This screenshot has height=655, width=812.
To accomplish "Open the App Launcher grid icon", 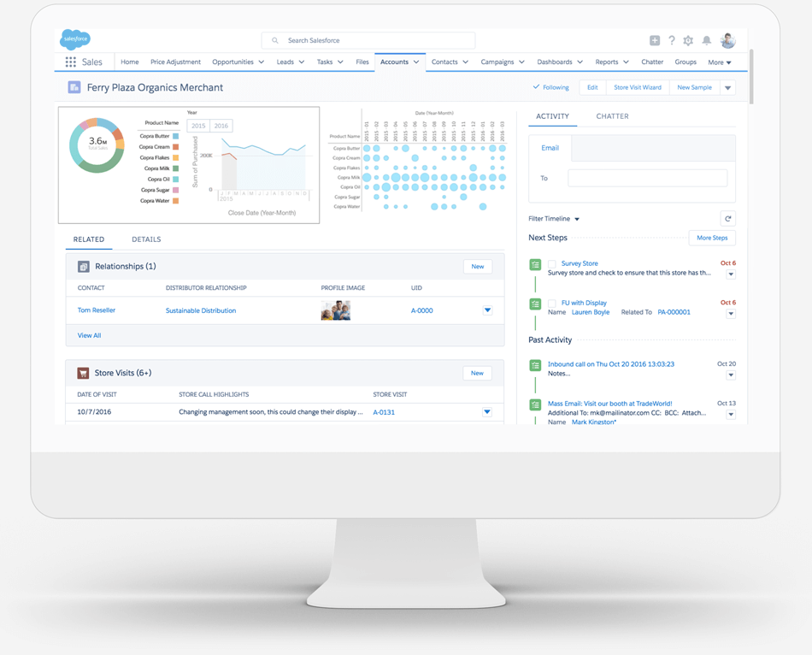I will point(71,62).
